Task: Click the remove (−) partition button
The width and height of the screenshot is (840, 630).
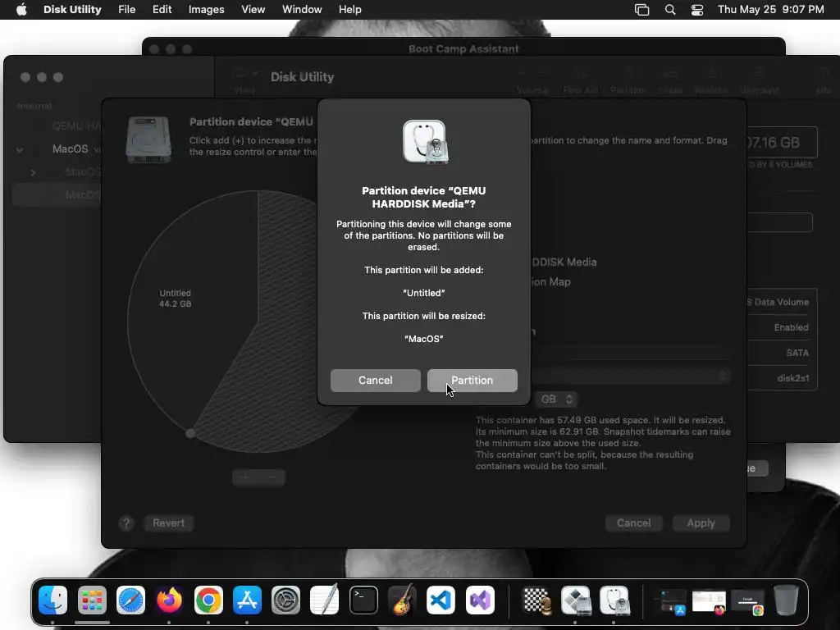Action: [272, 477]
